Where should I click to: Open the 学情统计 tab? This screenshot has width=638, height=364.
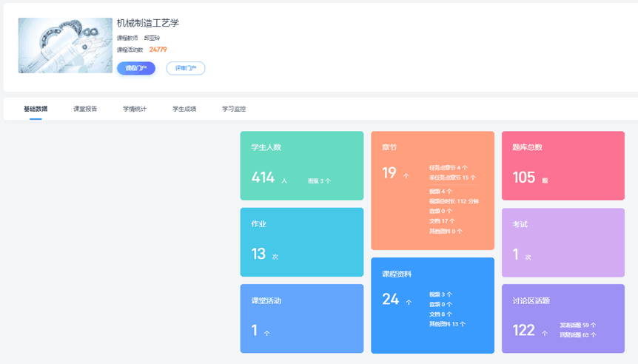[x=135, y=109]
